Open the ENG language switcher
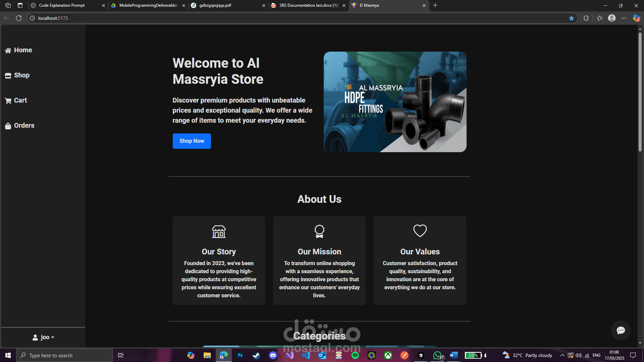The width and height of the screenshot is (644, 362). [x=596, y=355]
